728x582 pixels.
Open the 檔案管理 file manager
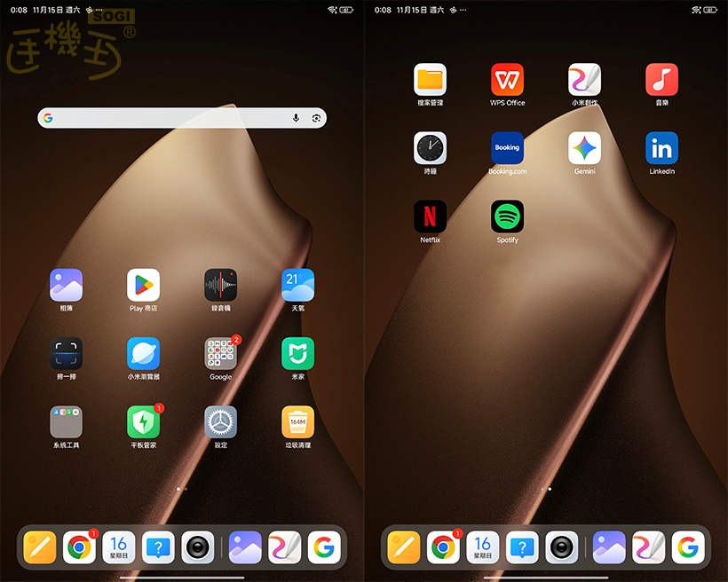tap(430, 80)
